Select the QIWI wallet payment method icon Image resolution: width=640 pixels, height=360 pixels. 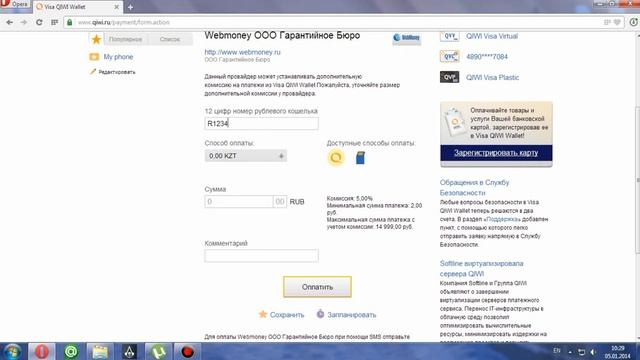[336, 158]
